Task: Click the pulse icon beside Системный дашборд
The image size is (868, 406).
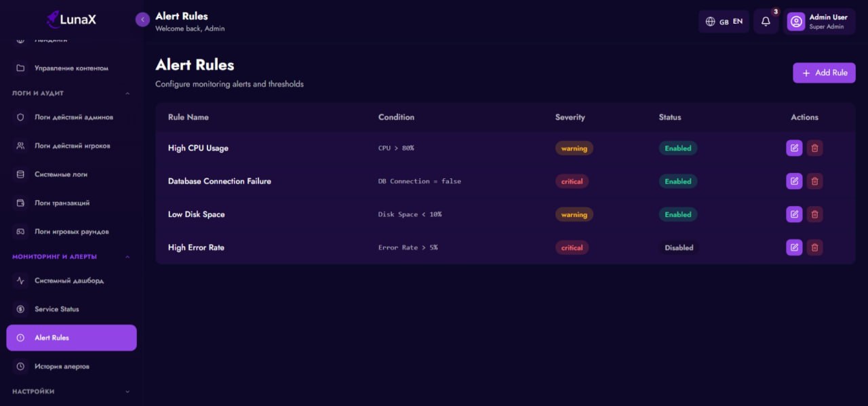Action: [x=20, y=281]
